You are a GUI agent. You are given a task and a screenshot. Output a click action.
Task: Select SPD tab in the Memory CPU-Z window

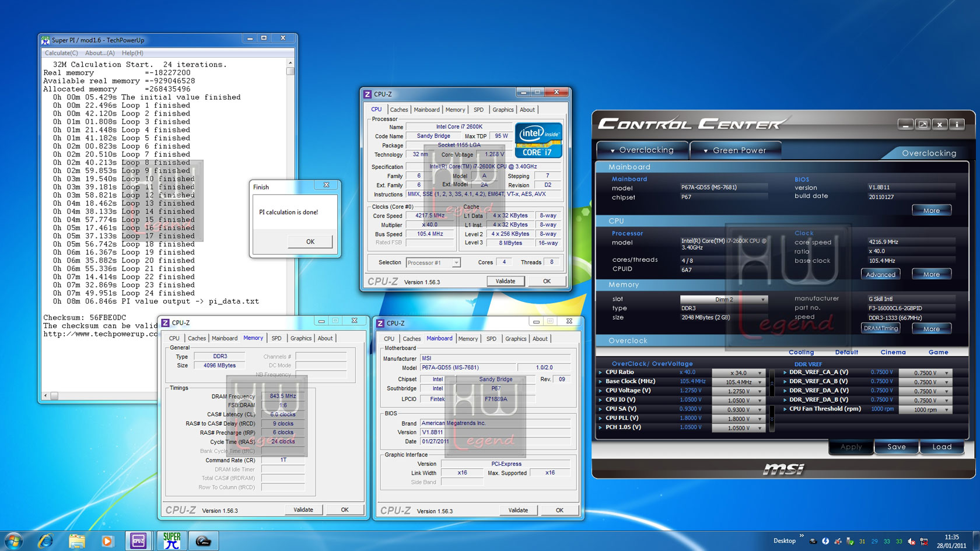click(276, 338)
